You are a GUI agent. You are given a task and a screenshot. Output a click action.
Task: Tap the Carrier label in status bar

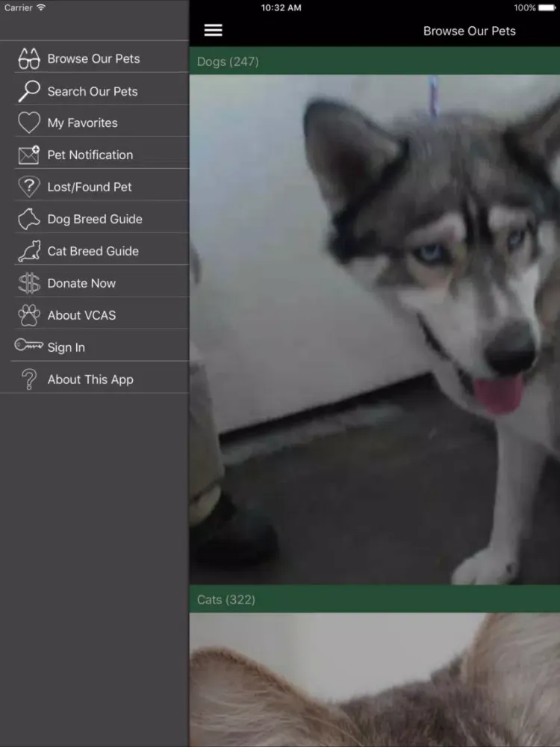pos(18,7)
